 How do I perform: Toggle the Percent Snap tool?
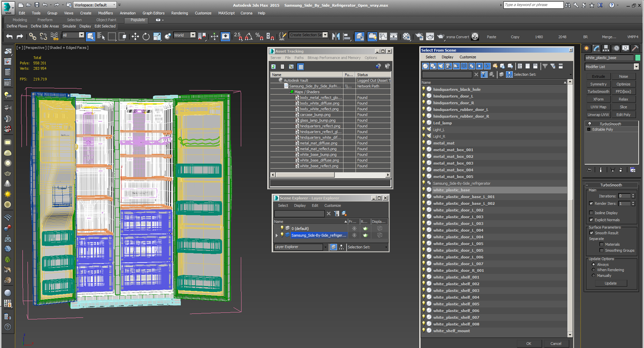[x=259, y=37]
